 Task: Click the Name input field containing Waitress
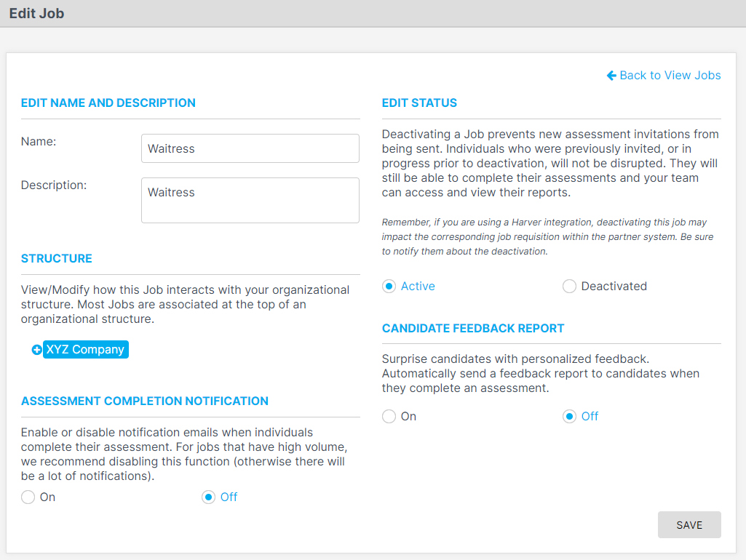[x=250, y=148]
